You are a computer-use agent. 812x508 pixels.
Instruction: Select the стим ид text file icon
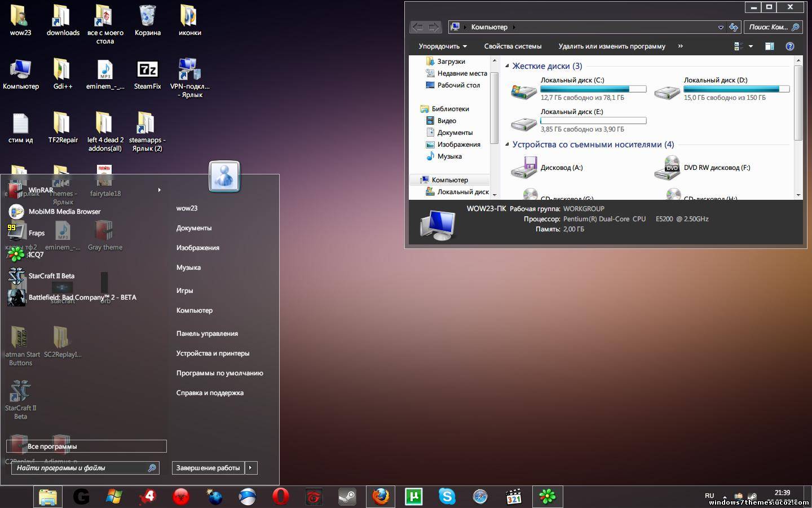tap(20, 128)
